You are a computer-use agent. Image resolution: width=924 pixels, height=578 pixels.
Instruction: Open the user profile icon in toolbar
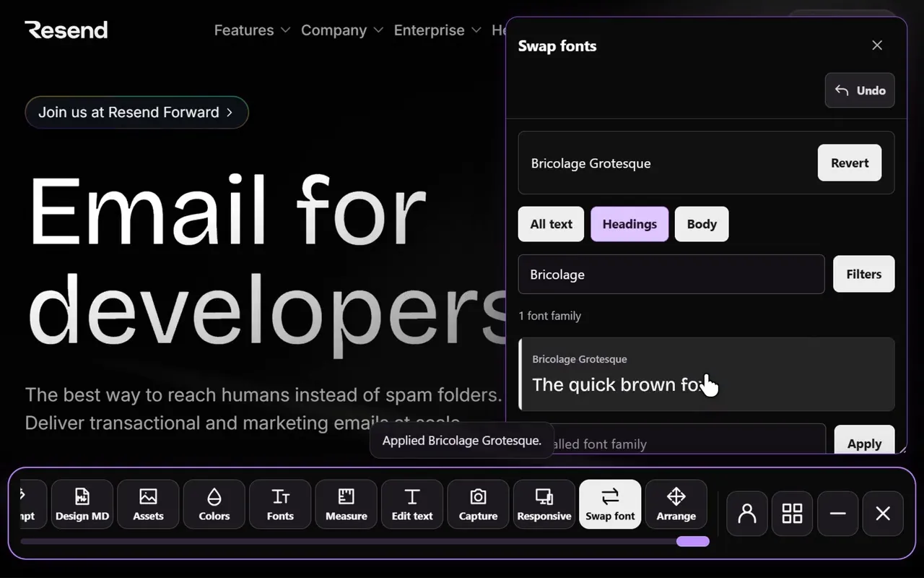pos(747,514)
